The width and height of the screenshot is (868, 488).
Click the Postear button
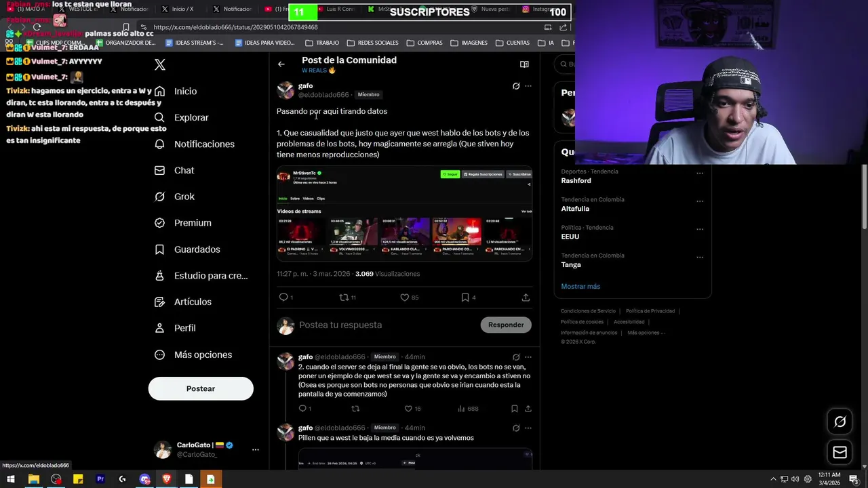pyautogui.click(x=201, y=388)
